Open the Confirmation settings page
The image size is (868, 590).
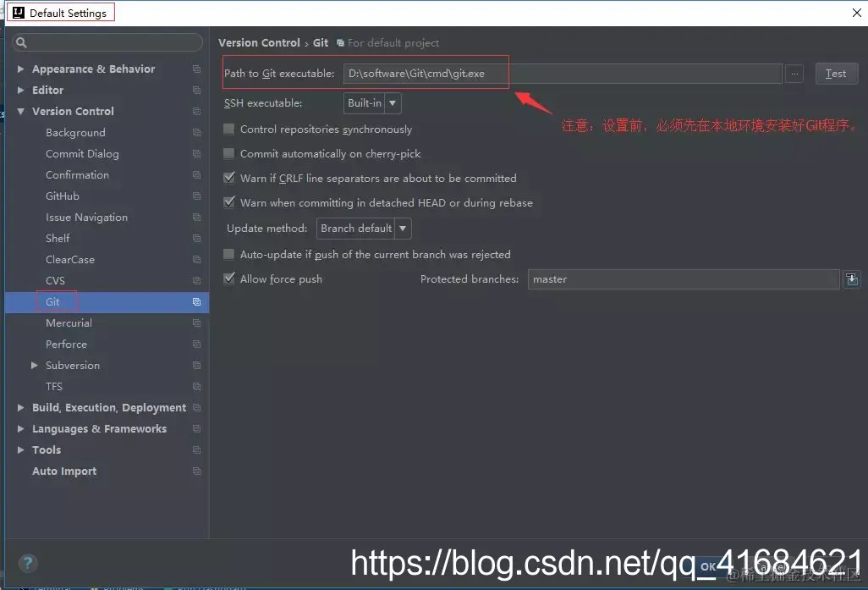pos(77,174)
